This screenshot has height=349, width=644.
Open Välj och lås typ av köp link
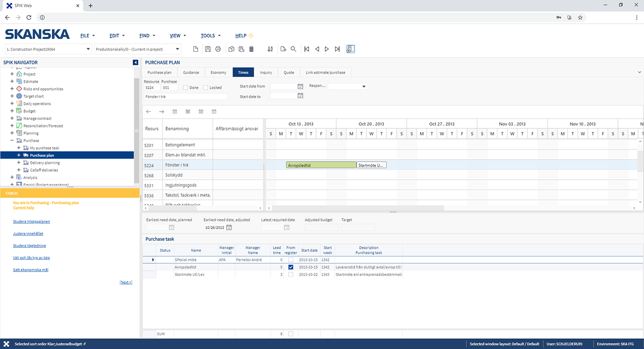[31, 258]
